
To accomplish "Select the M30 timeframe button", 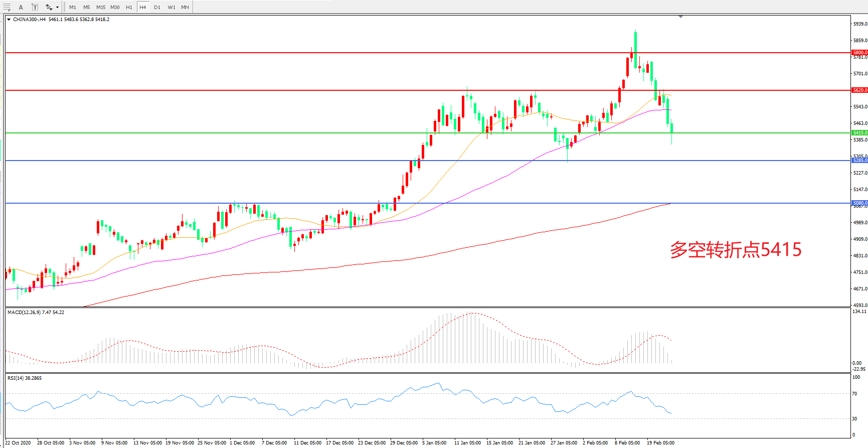I will pyautogui.click(x=115, y=7).
